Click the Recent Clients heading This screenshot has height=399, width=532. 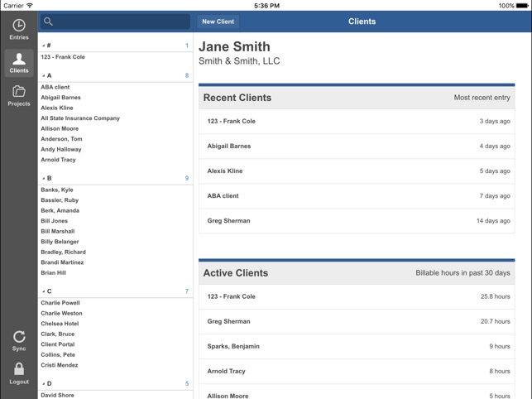pos(237,98)
